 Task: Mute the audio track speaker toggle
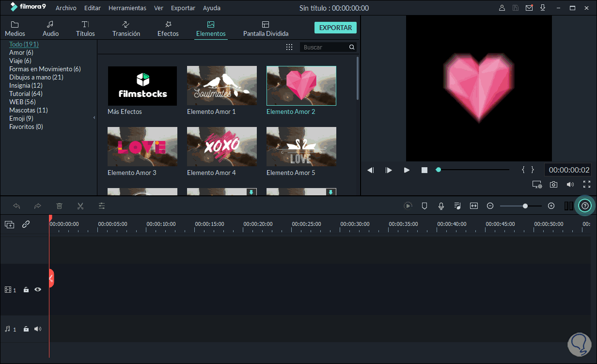tap(37, 329)
